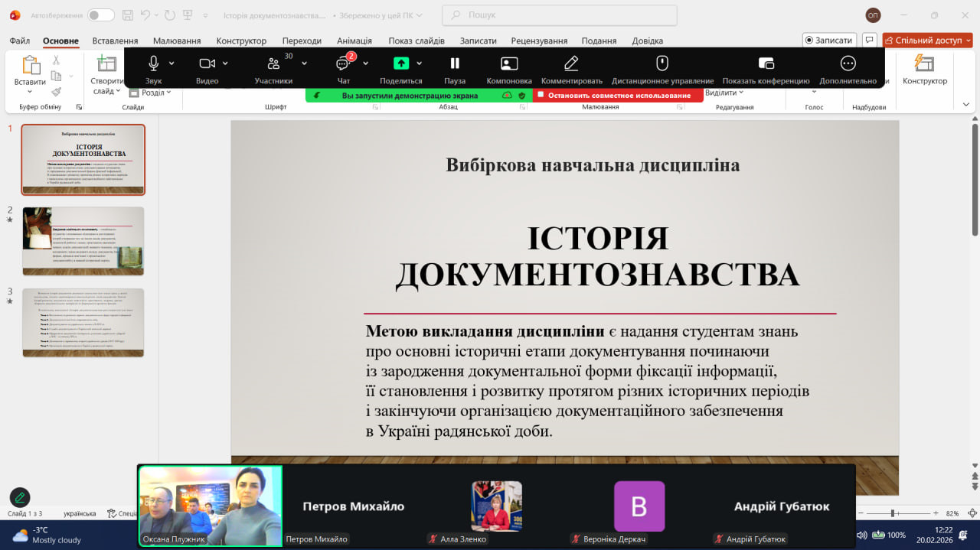Image resolution: width=980 pixels, height=550 pixels.
Task: Open the Участники participants panel
Action: pos(273,63)
